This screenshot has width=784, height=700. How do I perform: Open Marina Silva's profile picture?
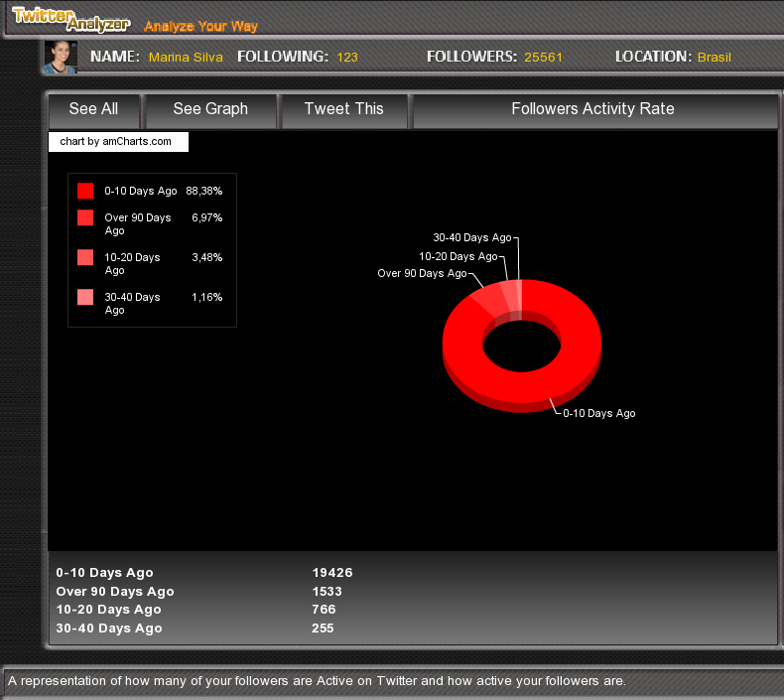pyautogui.click(x=61, y=57)
